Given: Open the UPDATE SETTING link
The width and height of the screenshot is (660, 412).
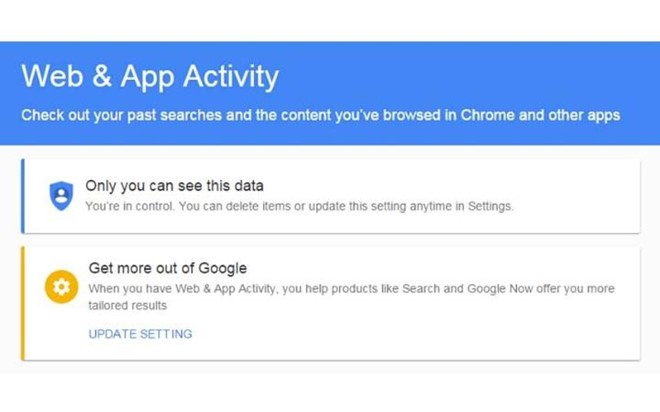Looking at the screenshot, I should [140, 334].
